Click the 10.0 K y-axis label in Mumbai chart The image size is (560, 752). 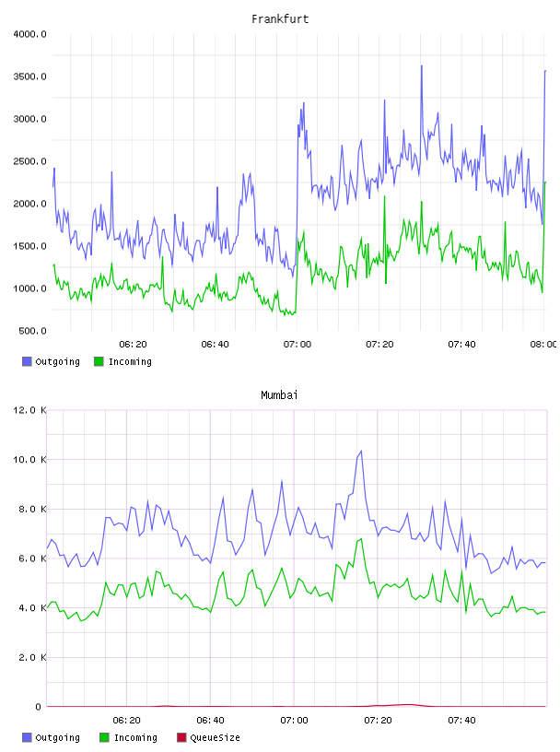pos(29,460)
